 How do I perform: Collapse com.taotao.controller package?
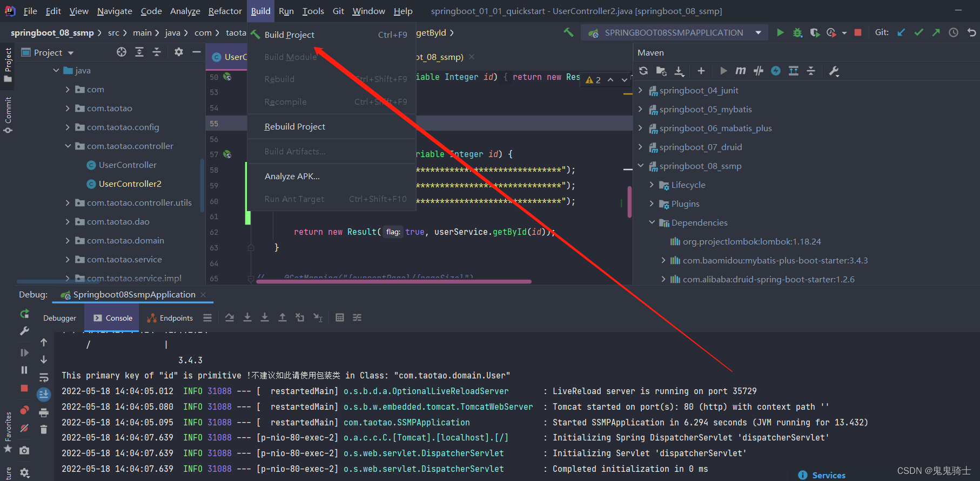[x=68, y=146]
